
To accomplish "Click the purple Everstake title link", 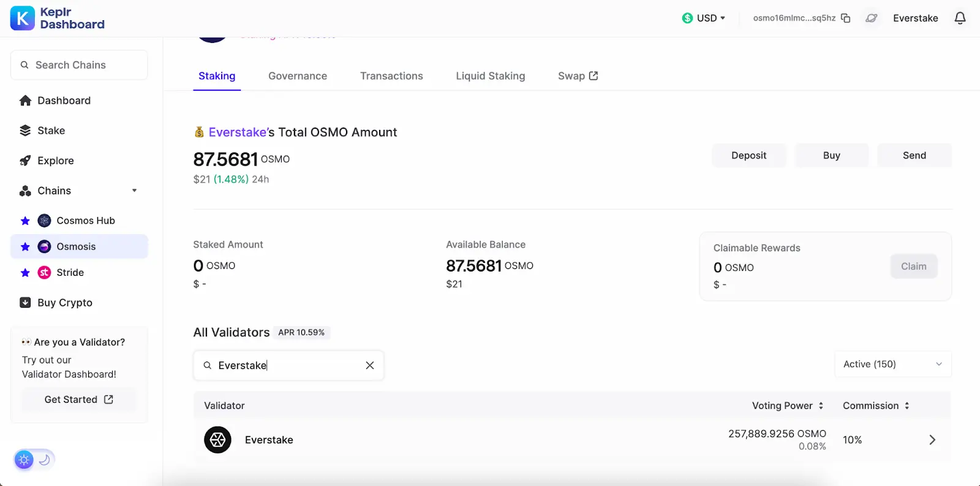I will (238, 132).
